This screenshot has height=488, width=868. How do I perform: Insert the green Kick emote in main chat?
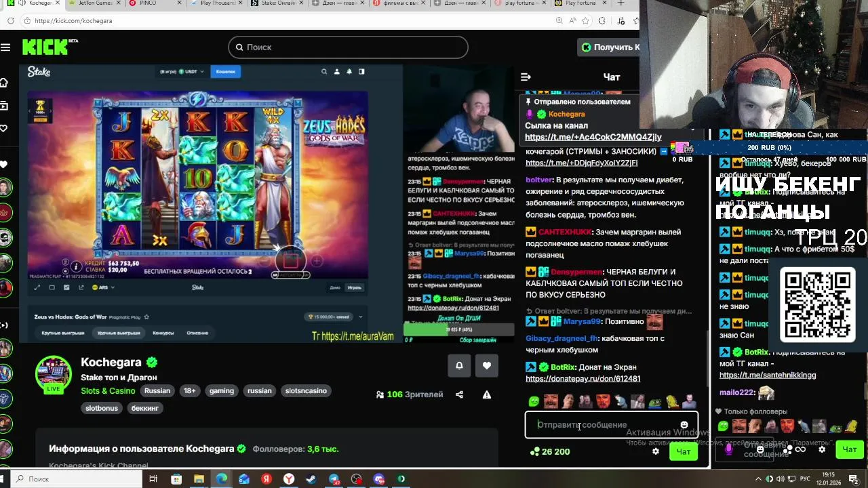(534, 402)
